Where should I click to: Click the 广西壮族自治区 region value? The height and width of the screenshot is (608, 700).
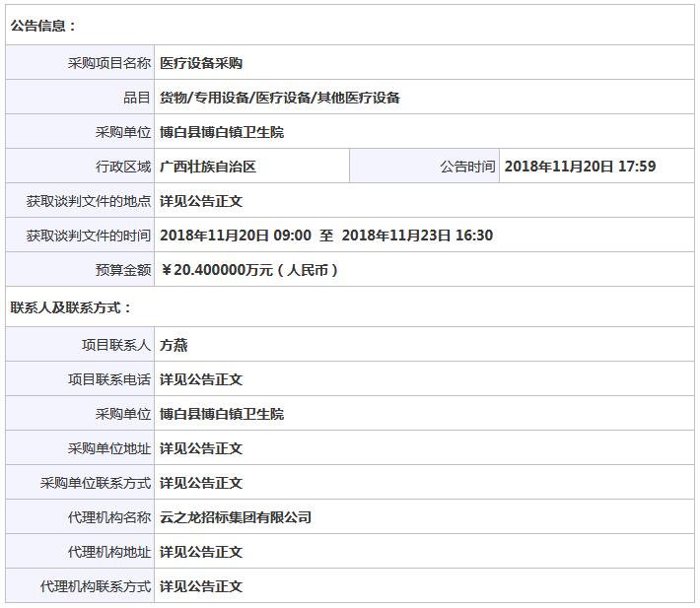tap(208, 167)
